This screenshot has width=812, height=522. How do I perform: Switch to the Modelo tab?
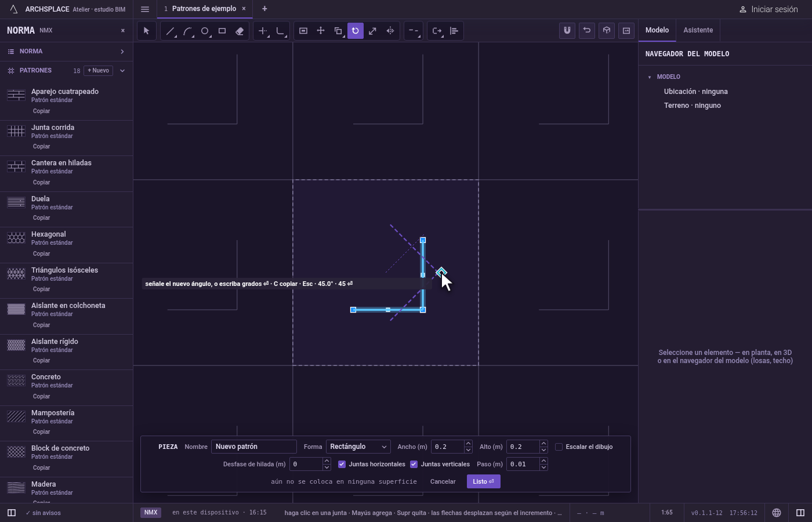tap(657, 30)
